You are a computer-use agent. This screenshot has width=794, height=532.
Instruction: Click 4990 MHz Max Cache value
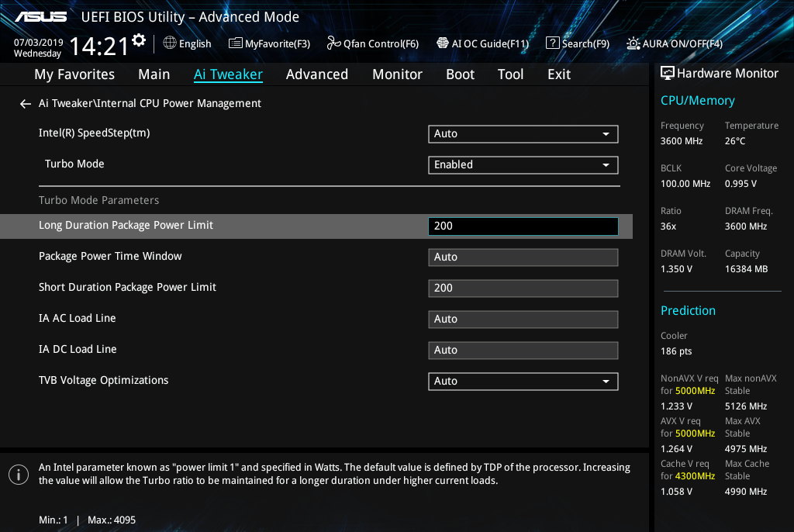[x=745, y=492]
